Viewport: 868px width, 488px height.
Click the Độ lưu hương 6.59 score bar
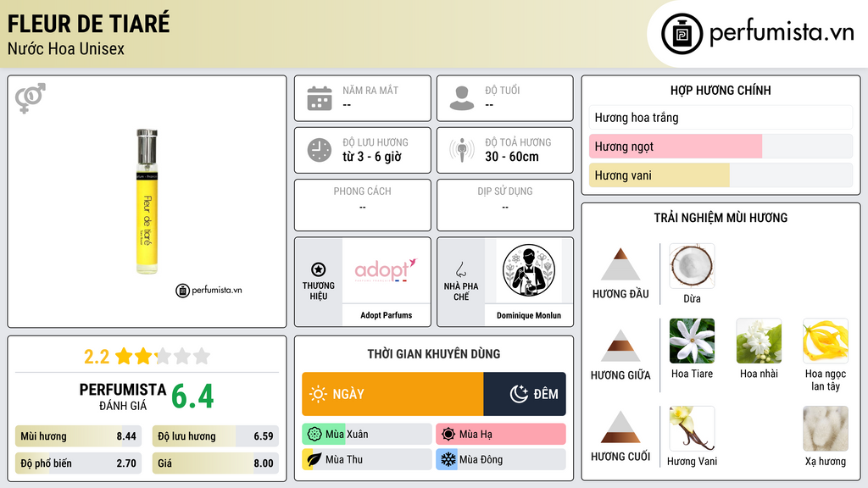[215, 436]
